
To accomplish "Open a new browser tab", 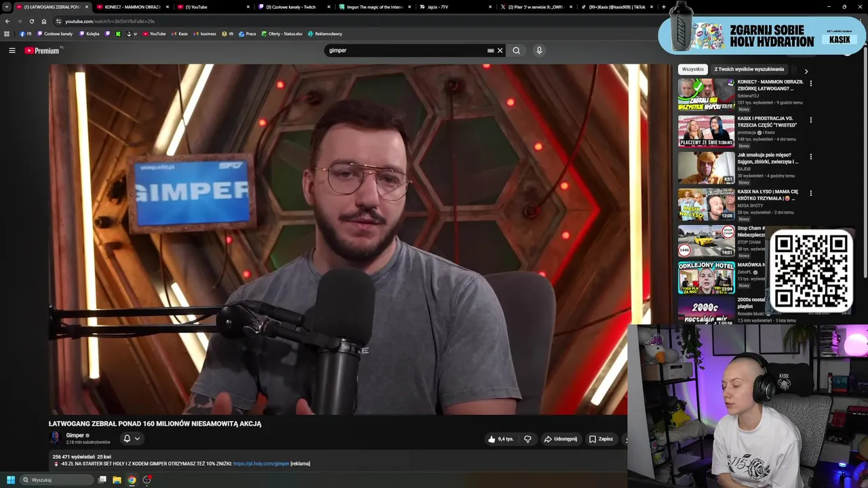I will (663, 7).
